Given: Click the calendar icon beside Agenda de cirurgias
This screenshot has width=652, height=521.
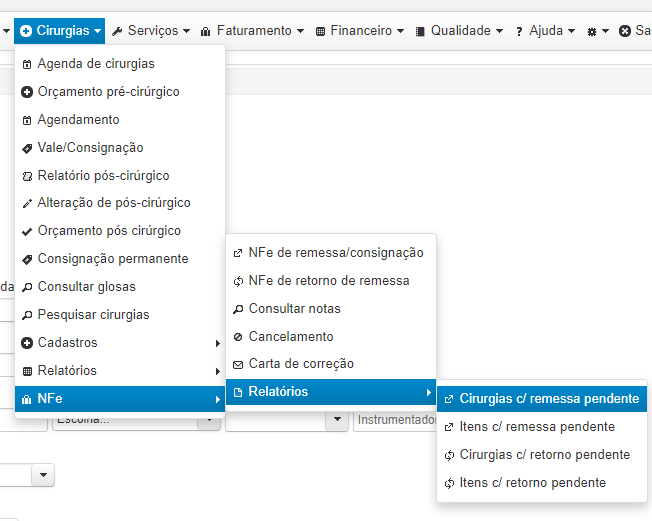Looking at the screenshot, I should pyautogui.click(x=27, y=64).
